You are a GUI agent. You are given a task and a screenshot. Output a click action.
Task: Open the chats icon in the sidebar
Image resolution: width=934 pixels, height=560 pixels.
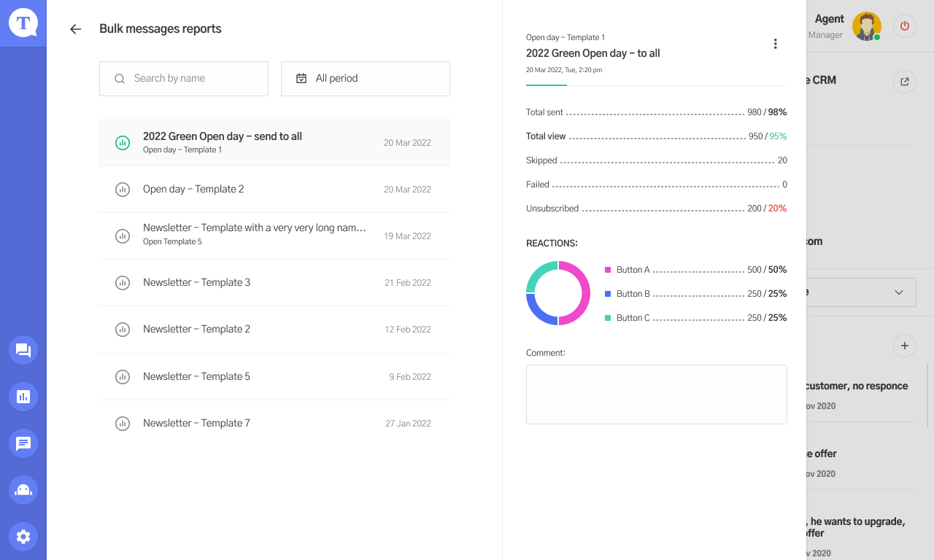(23, 350)
